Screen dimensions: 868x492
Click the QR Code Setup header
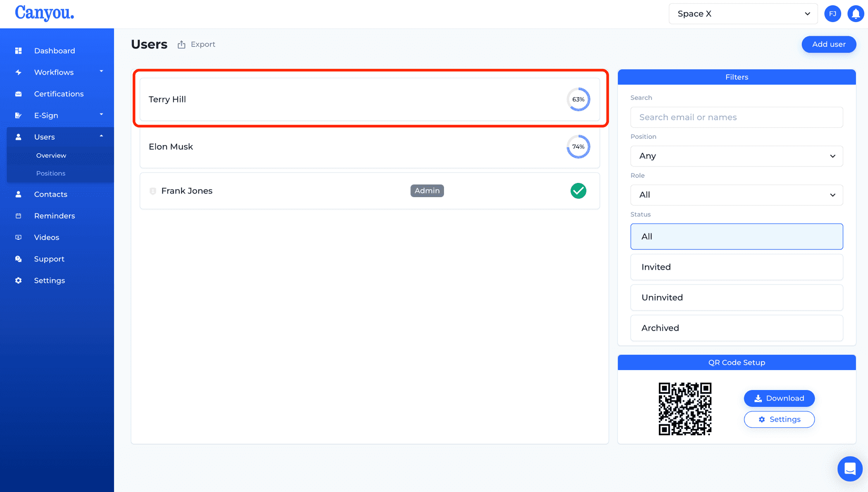737,363
